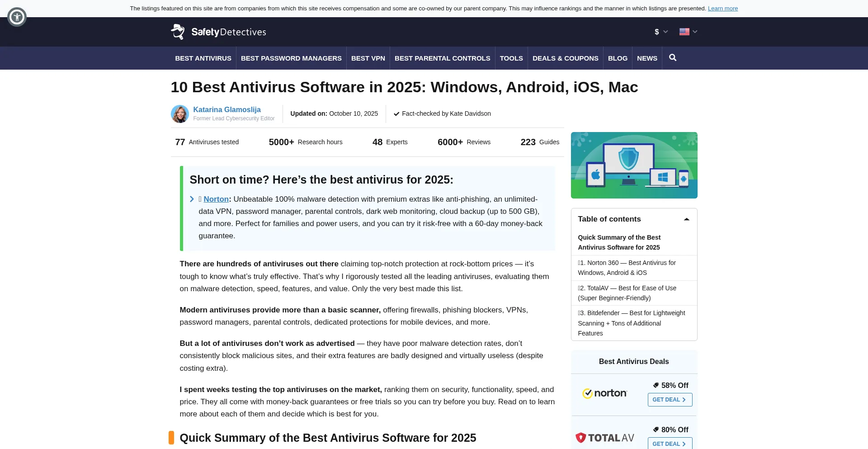This screenshot has width=868, height=449.
Task: Follow the Norton link in summary box
Action: 216,199
